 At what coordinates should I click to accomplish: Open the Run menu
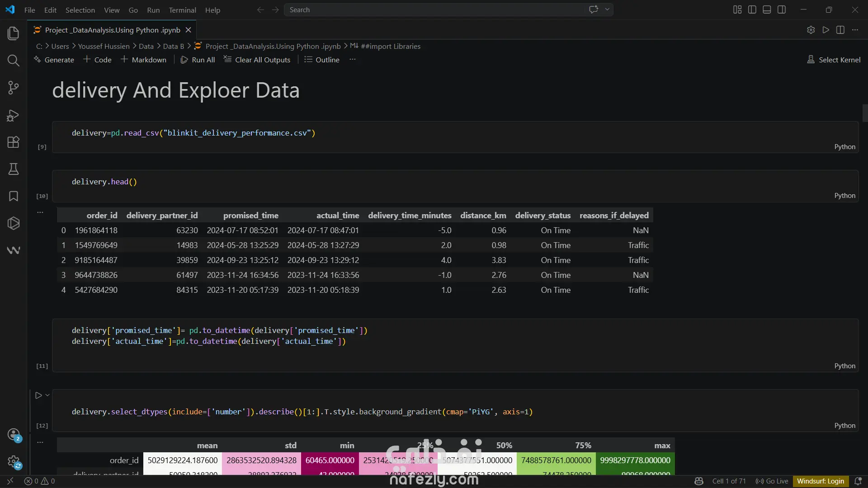[153, 10]
